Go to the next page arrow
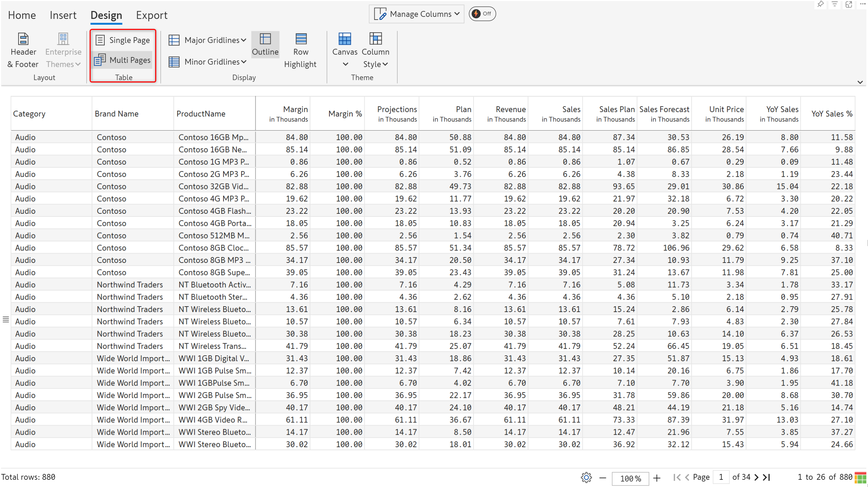This screenshot has width=868, height=487. [x=757, y=477]
